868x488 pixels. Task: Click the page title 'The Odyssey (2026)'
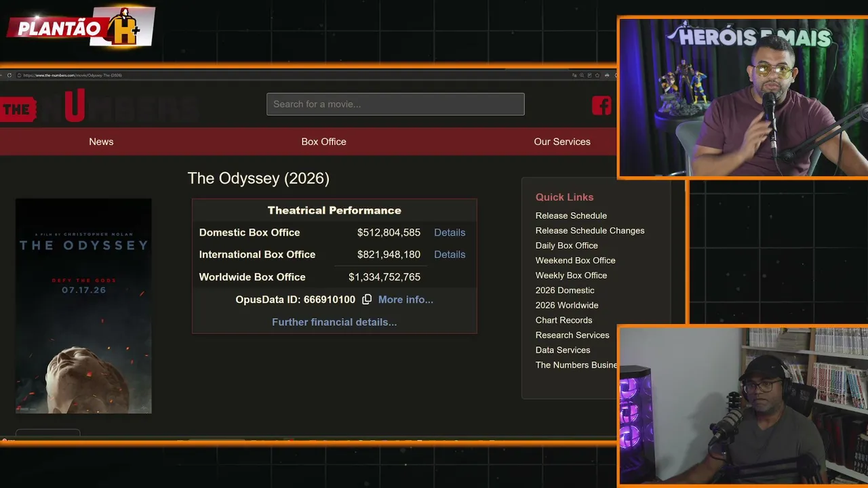(x=258, y=178)
